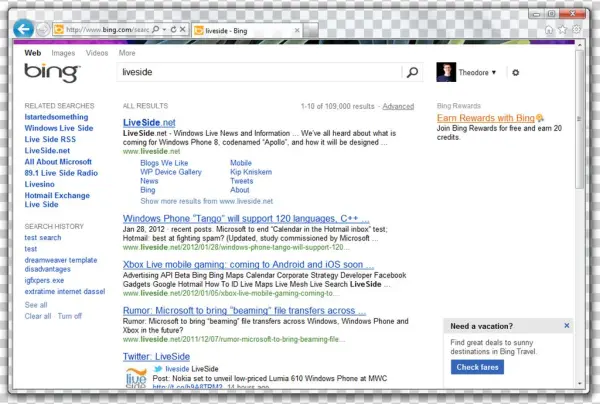Open search history item 'test search'
Image resolution: width=600 pixels, height=404 pixels.
(x=43, y=238)
